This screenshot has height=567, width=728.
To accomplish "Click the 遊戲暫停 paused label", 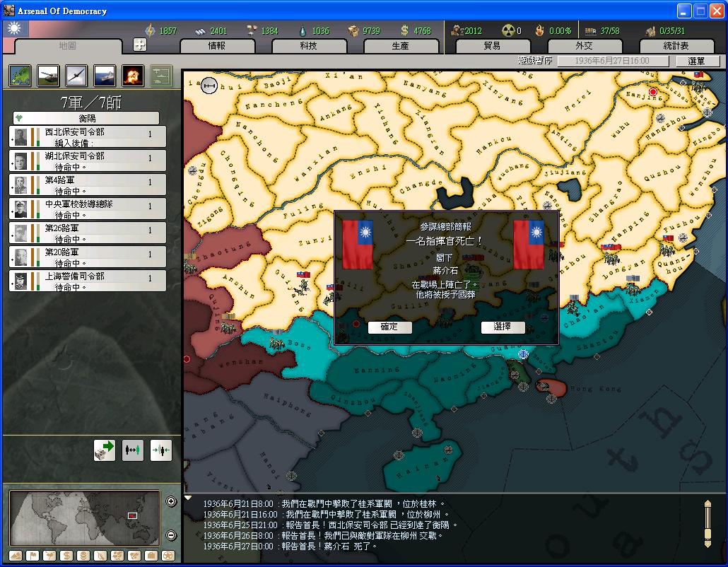I will point(535,60).
